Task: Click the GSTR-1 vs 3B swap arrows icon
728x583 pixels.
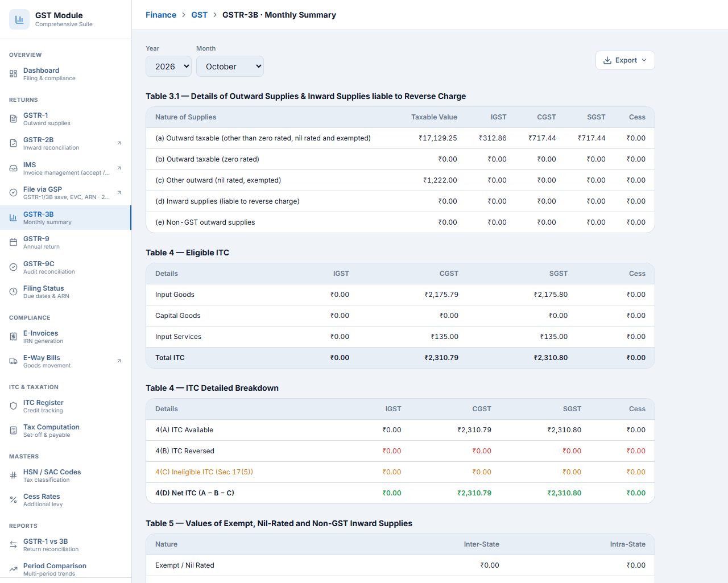Action: pos(13,545)
